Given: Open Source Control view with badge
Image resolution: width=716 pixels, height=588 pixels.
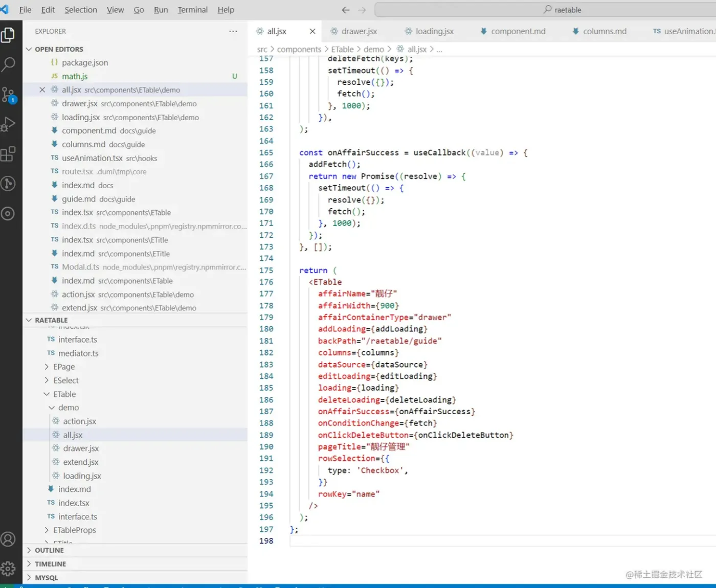Looking at the screenshot, I should (x=8, y=95).
